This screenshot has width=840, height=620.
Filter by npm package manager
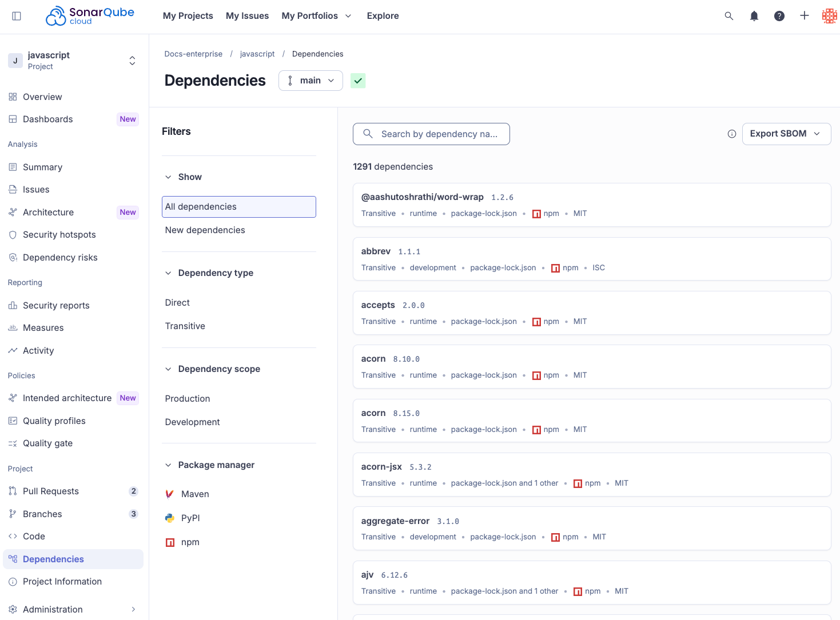tap(239, 542)
